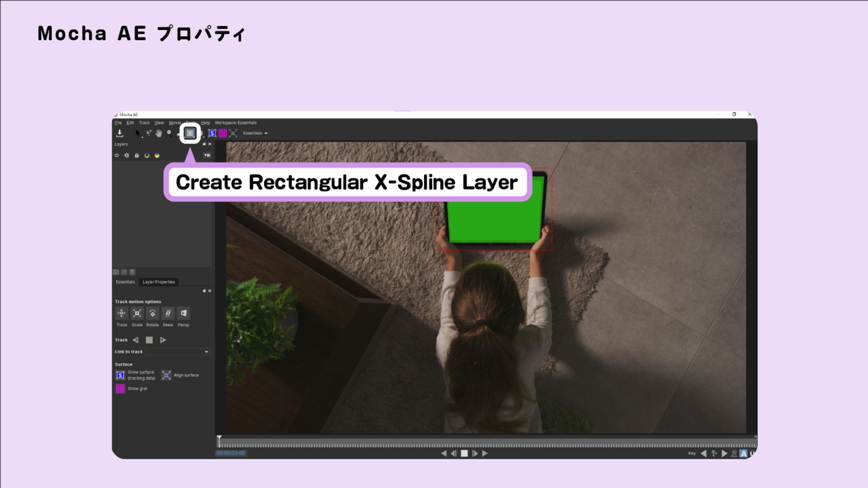The height and width of the screenshot is (488, 868).
Task: Click the layer matte color wheel icon
Action: point(157,155)
